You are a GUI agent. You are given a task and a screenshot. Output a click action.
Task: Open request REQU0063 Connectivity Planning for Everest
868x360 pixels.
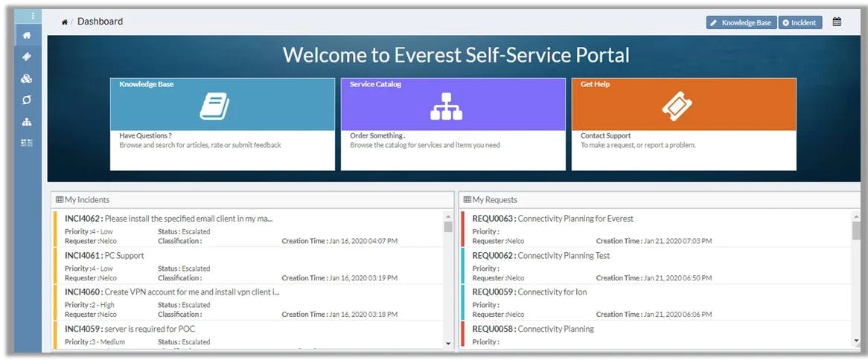click(x=552, y=219)
